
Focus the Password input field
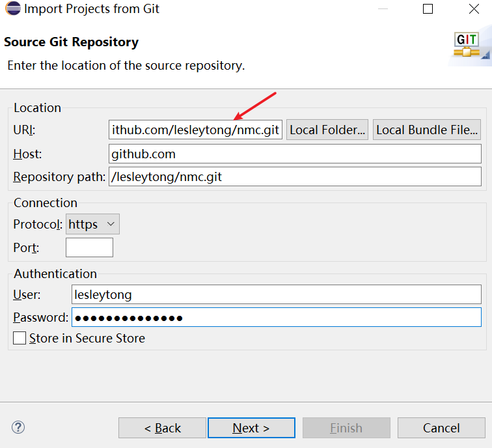click(x=277, y=317)
